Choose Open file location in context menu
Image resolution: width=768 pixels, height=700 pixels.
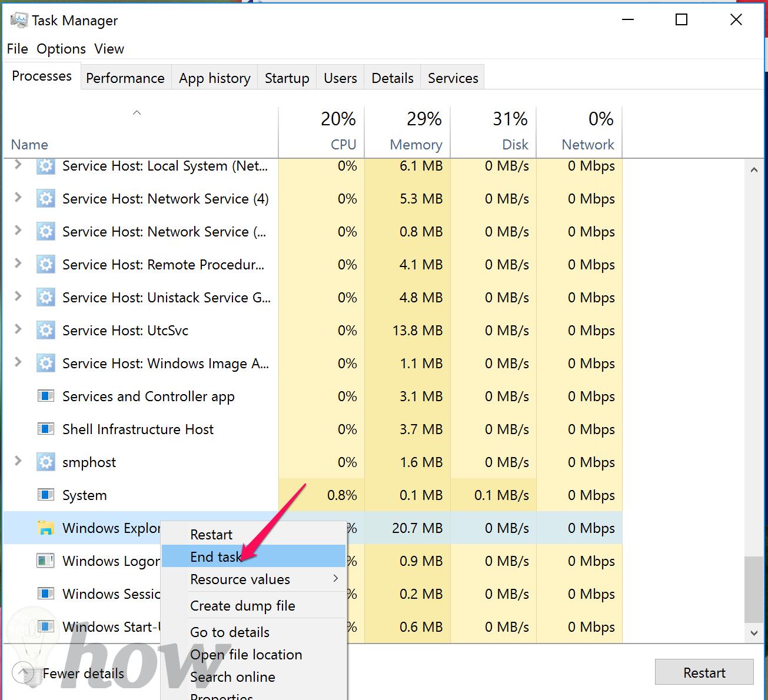pos(254,654)
